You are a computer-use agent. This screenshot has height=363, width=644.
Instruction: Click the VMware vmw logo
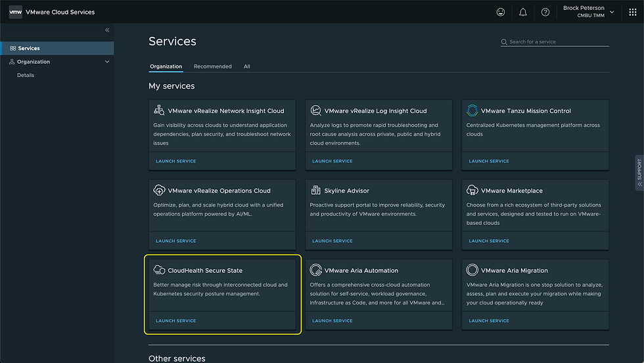(x=16, y=12)
